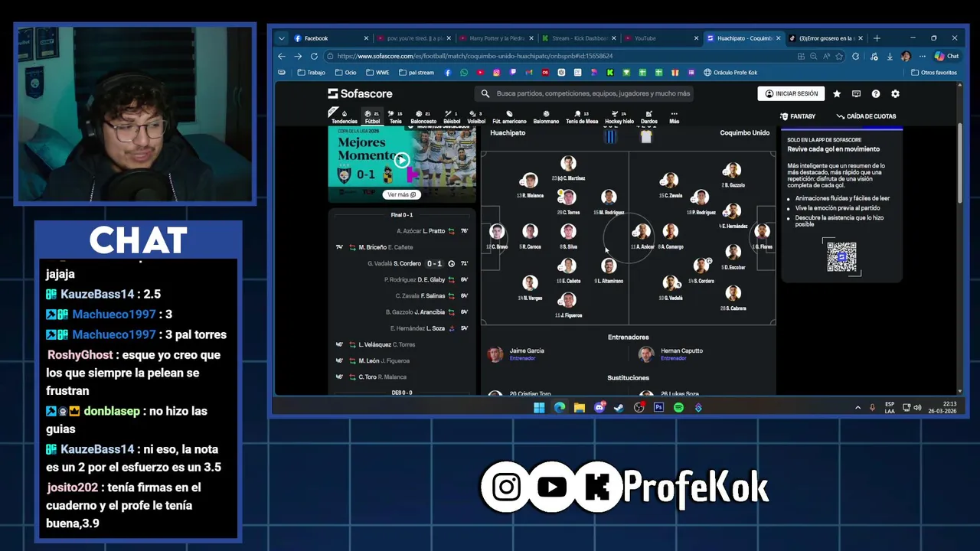Open Spotify from the taskbar
Image resolution: width=980 pixels, height=551 pixels.
(678, 408)
